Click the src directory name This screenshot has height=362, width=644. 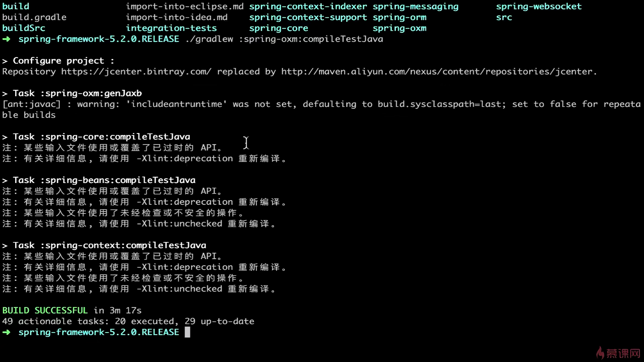click(x=504, y=17)
